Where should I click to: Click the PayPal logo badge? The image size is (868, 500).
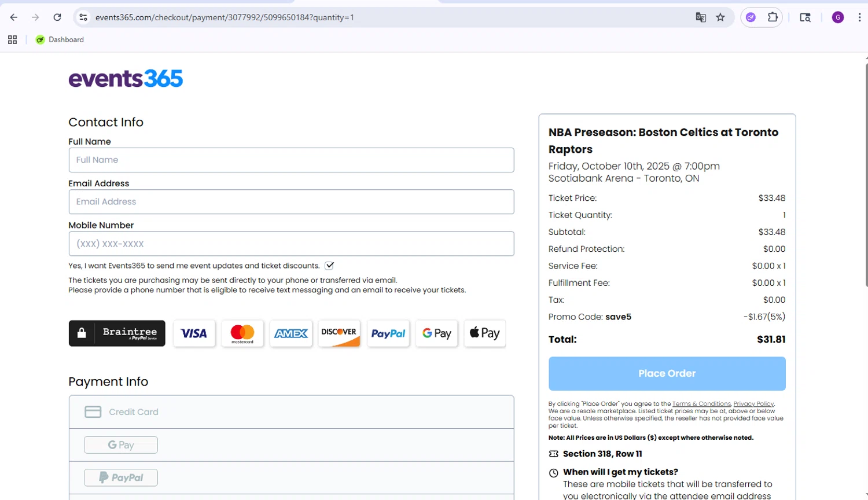pyautogui.click(x=388, y=333)
